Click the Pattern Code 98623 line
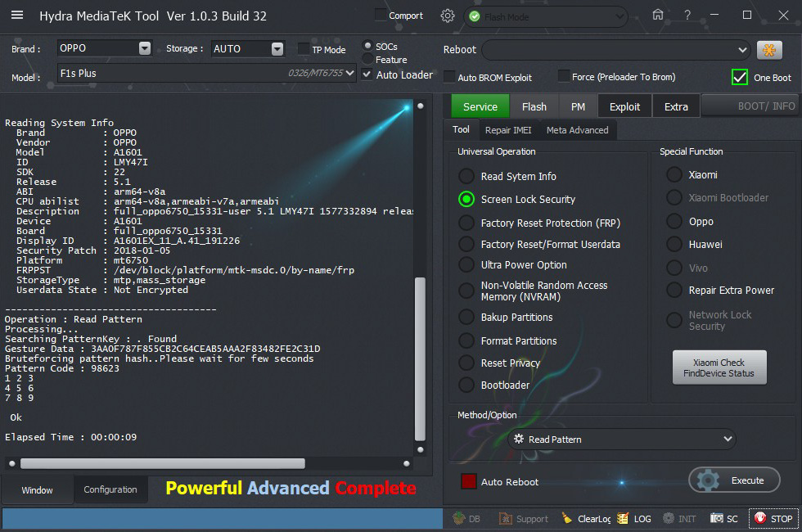The height and width of the screenshot is (532, 802). point(62,368)
